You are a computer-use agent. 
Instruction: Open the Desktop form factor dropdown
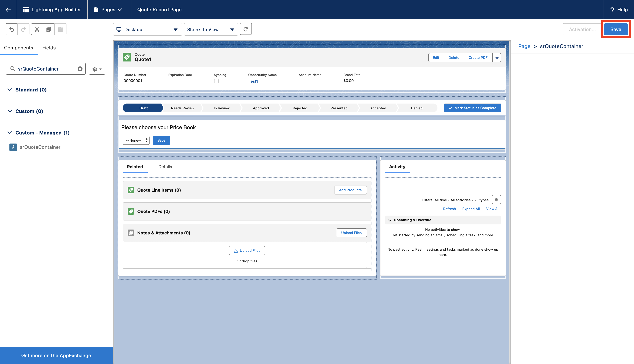pyautogui.click(x=147, y=29)
